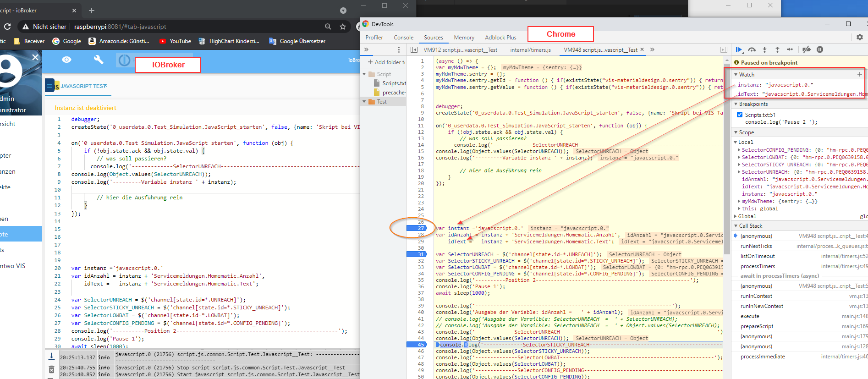Step over the next function call
The width and height of the screenshot is (868, 379).
[752, 49]
